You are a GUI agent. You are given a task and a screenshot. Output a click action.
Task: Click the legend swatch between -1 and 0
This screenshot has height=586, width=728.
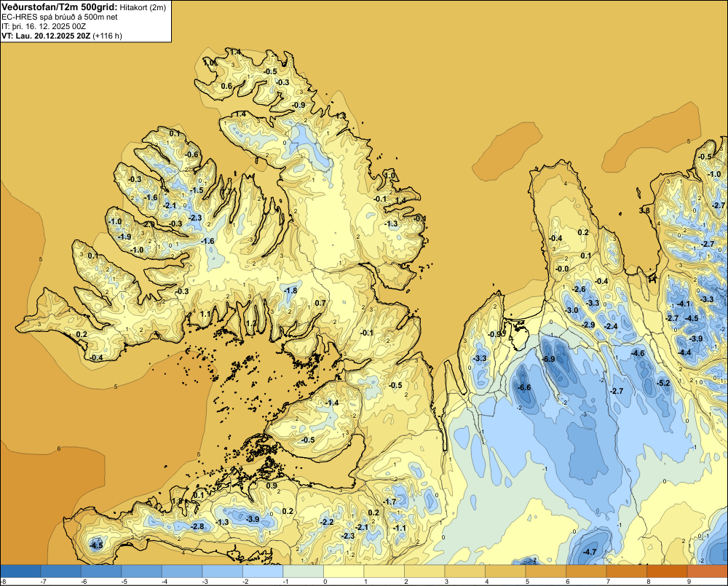[x=303, y=571]
